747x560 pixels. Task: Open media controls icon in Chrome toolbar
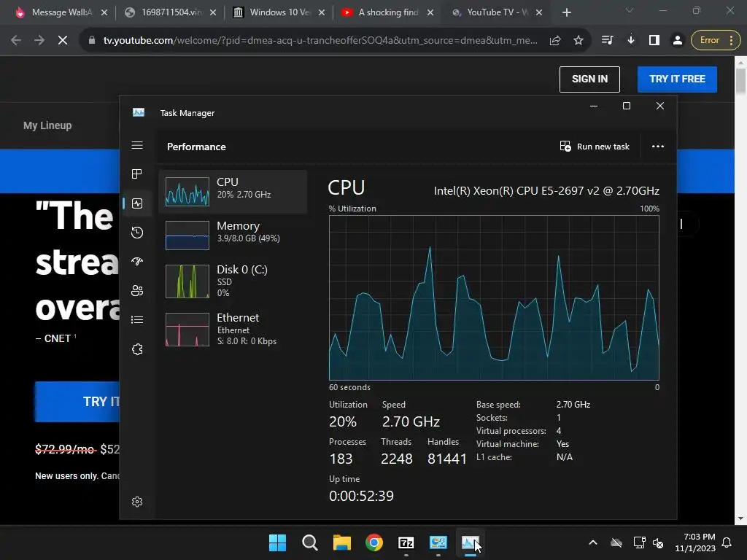[x=607, y=41]
